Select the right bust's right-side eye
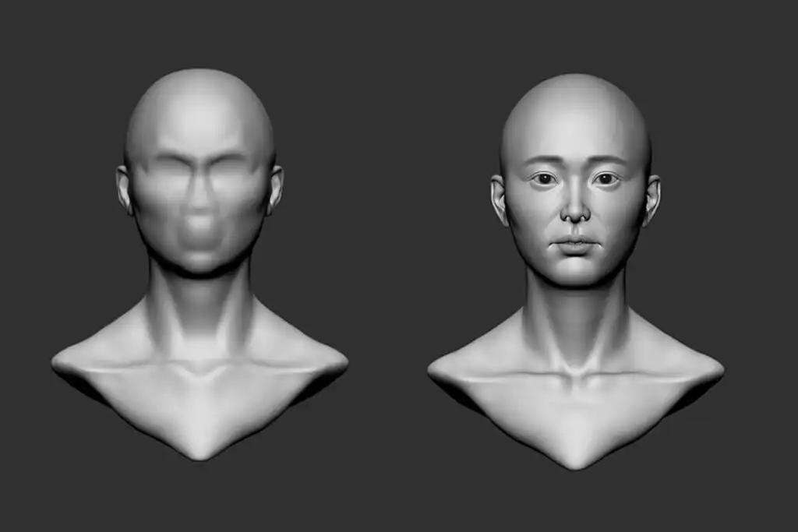798x532 pixels. 606,179
